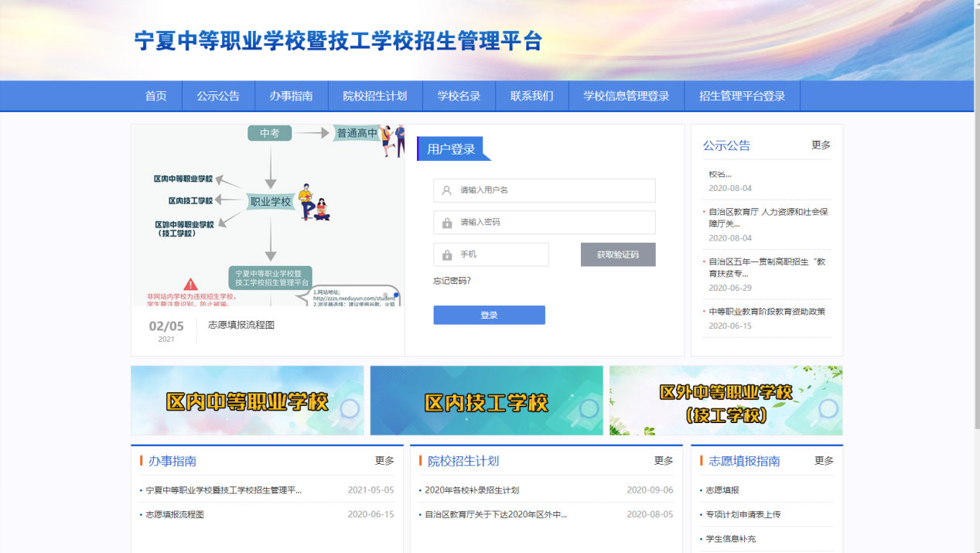Open 联系我们 menu item
Image resolution: width=980 pixels, height=553 pixels.
point(531,96)
